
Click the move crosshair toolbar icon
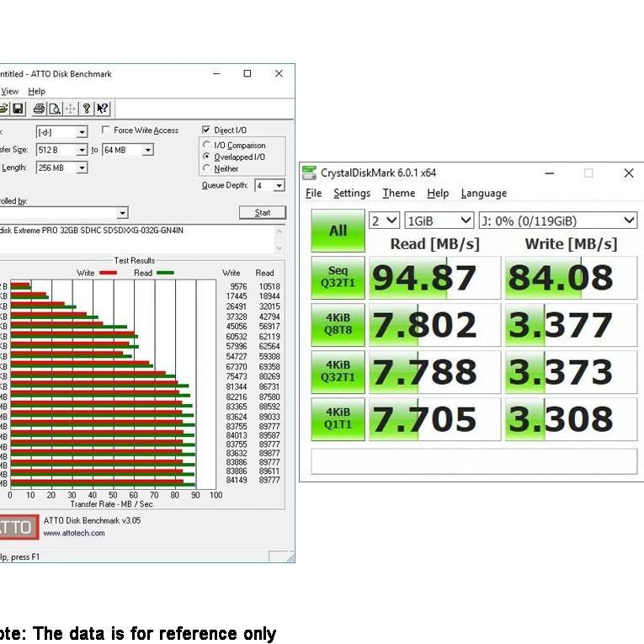[x=71, y=109]
